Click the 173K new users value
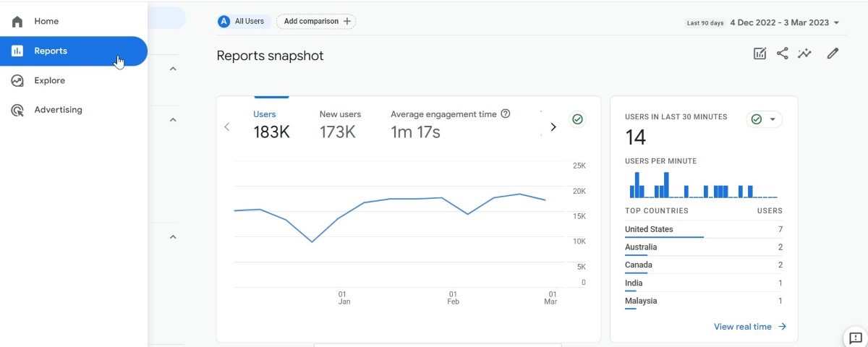 pos(338,132)
